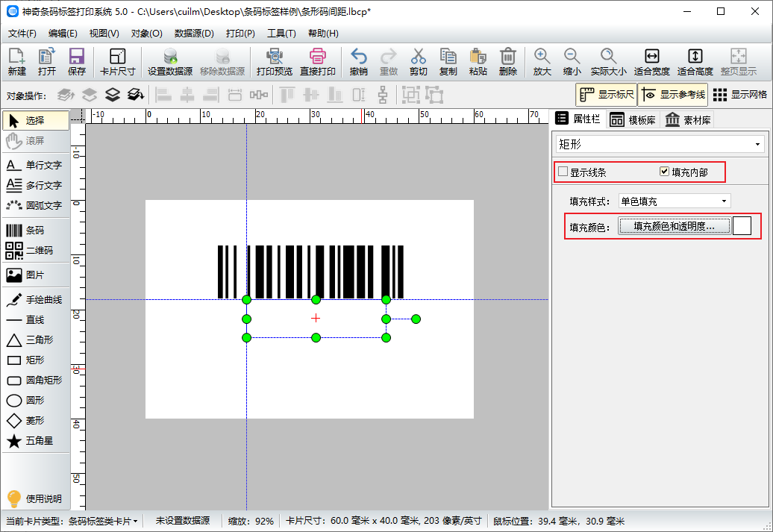The width and height of the screenshot is (773, 532).
Task: Select the 图片 image tool
Action: (36, 275)
